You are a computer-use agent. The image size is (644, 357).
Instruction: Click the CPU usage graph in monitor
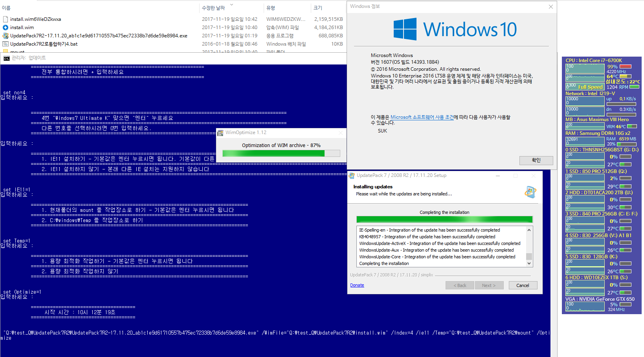pos(585,68)
